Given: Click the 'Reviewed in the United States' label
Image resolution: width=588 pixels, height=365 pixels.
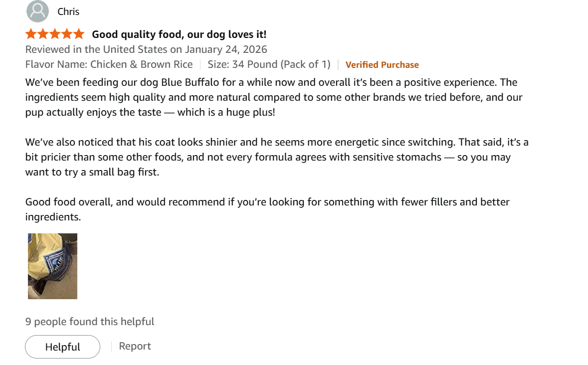Looking at the screenshot, I should tap(90, 49).
